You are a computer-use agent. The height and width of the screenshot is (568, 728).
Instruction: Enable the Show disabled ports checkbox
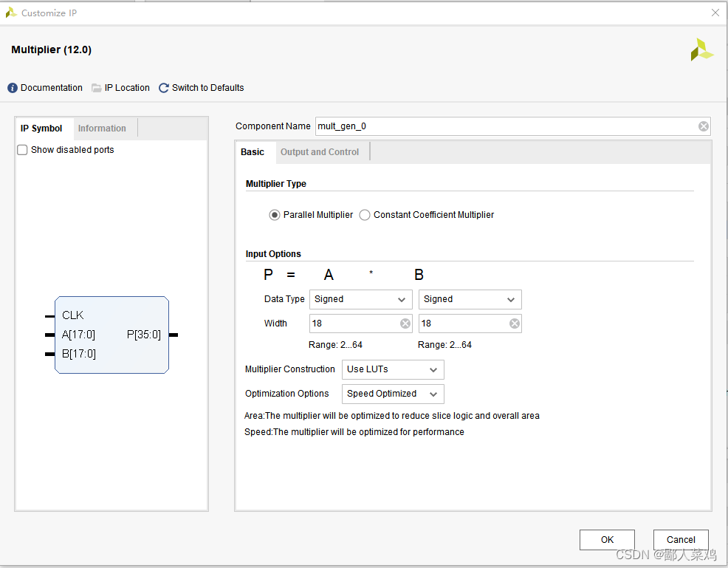(x=22, y=149)
